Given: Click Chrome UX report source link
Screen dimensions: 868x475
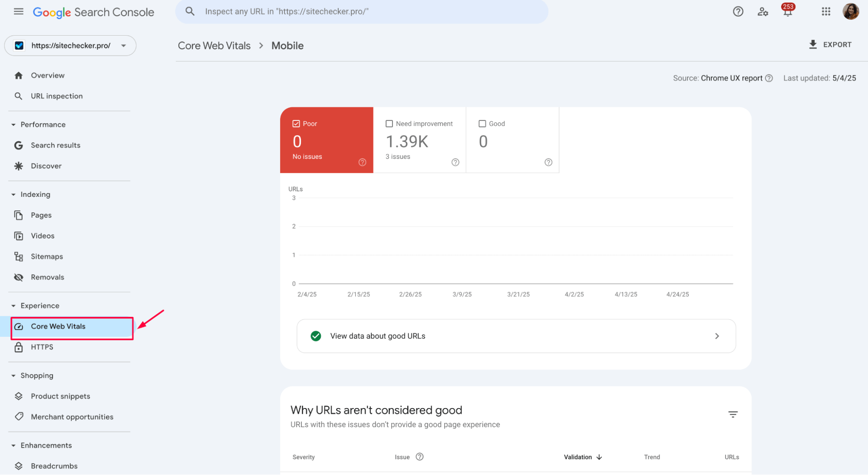Looking at the screenshot, I should point(731,78).
